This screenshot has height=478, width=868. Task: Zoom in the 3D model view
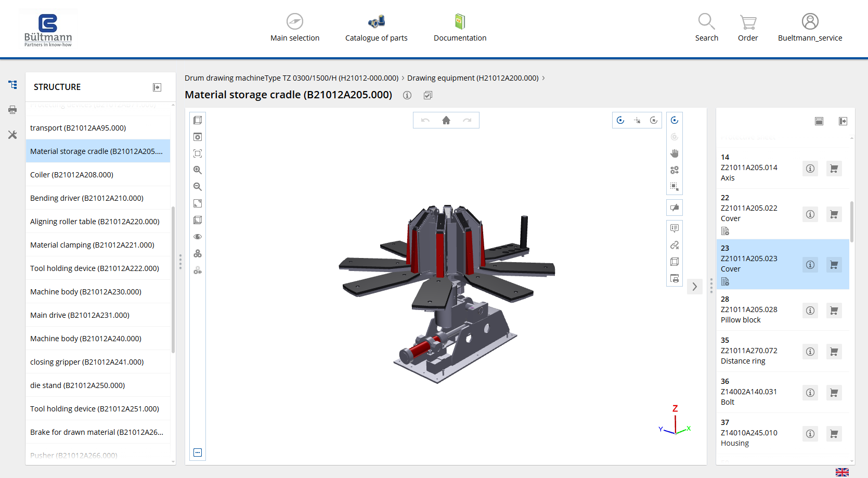[x=198, y=170]
